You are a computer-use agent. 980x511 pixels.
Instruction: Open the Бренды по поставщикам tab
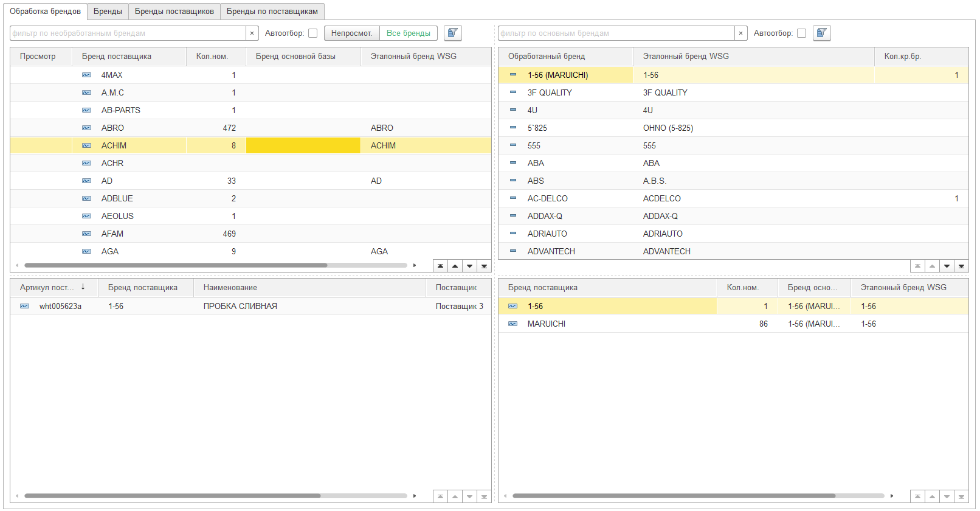(272, 12)
